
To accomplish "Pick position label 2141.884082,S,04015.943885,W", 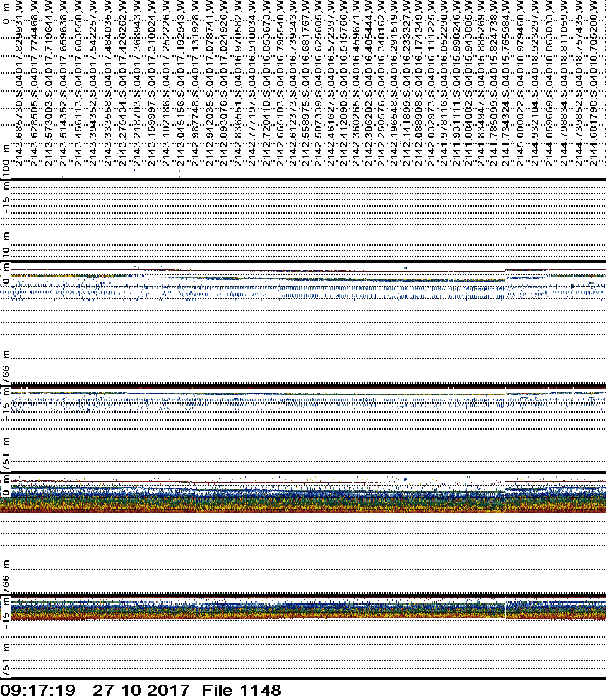I will coord(468,83).
